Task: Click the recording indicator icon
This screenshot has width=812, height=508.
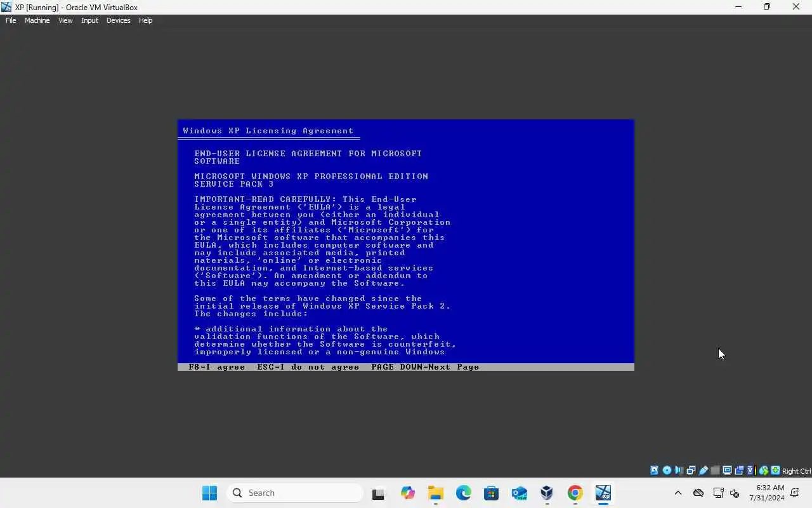Action: click(739, 471)
